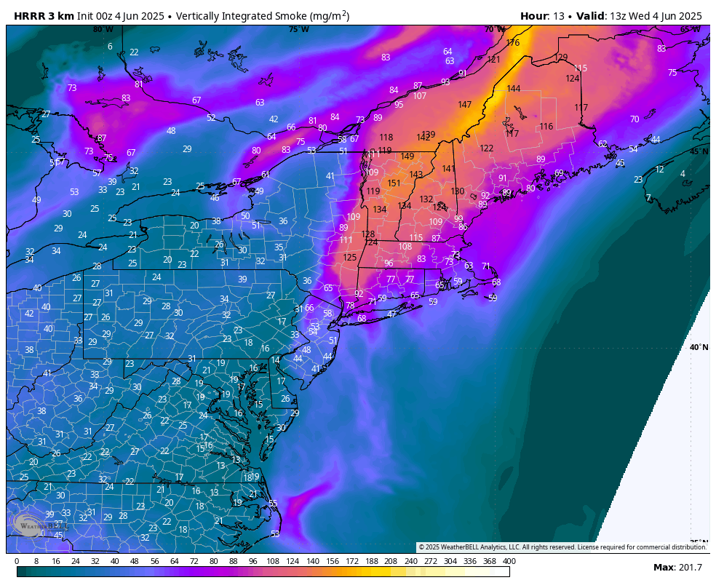
Task: Click the 40°N latitude label
Action: [x=699, y=347]
